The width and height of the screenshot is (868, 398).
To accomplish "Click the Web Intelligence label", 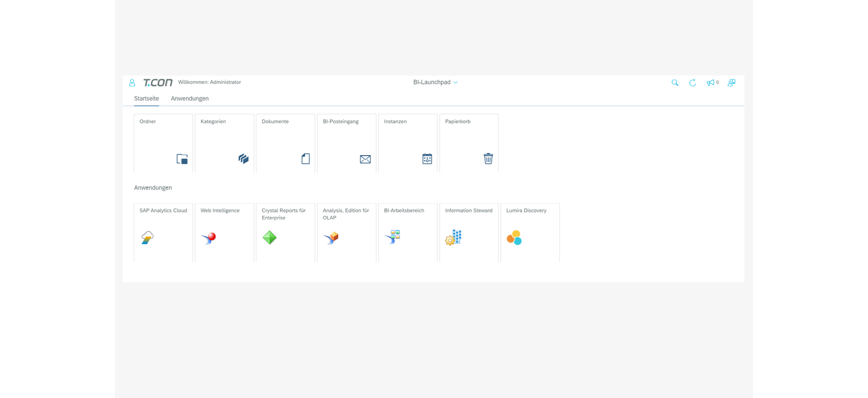I will click(220, 210).
